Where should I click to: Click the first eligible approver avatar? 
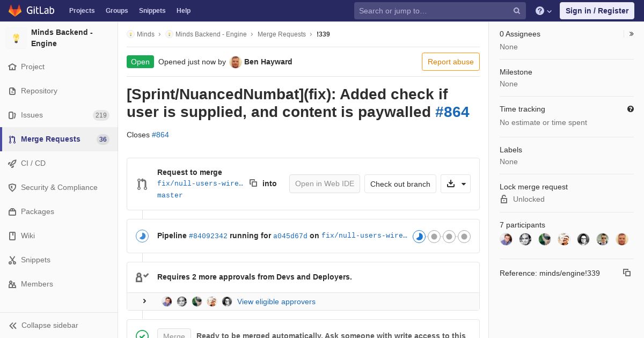click(167, 302)
